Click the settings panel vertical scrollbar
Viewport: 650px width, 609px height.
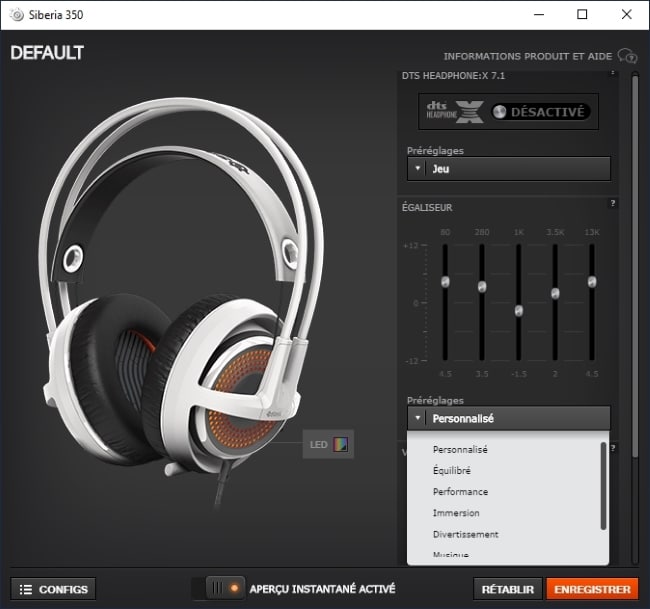[635, 265]
